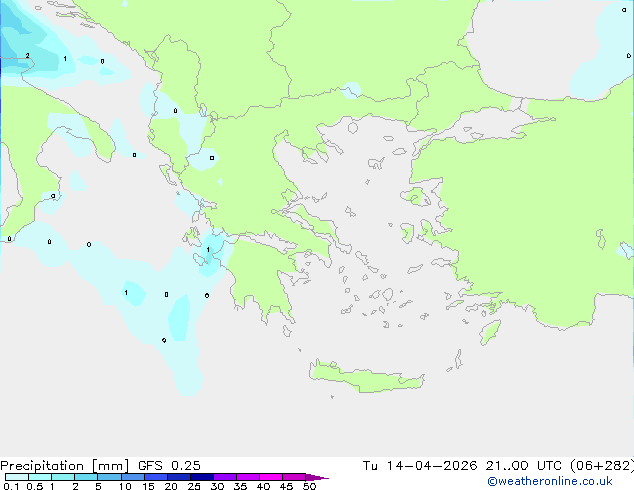Click the island of Crete on the map
The height and width of the screenshot is (490, 634).
coord(366,376)
